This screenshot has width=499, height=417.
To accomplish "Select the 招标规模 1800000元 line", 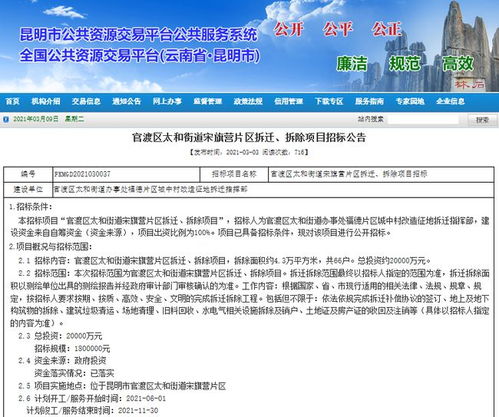I will [x=72, y=349].
